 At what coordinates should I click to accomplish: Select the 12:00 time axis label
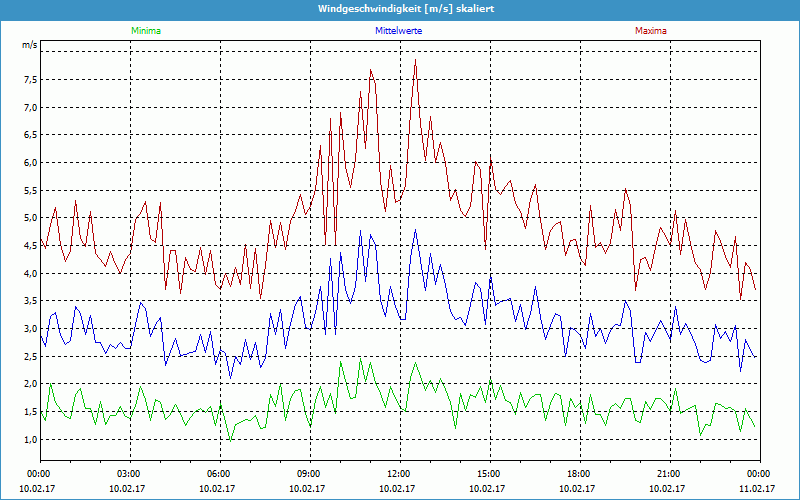click(399, 474)
